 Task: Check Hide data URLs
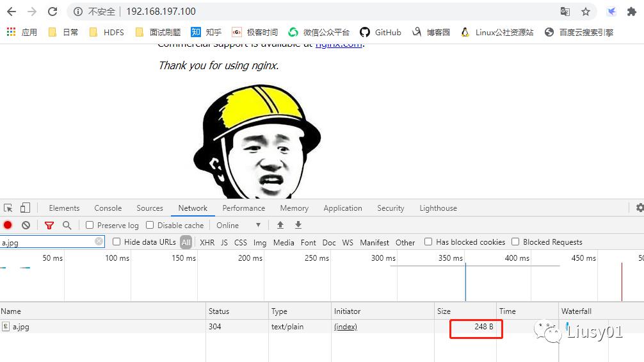coord(117,242)
